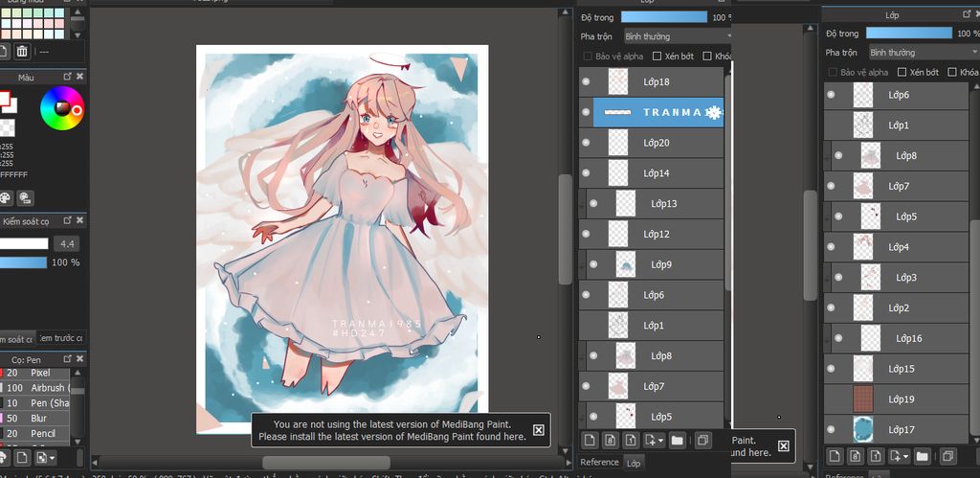Select the Blur brush

click(x=35, y=418)
